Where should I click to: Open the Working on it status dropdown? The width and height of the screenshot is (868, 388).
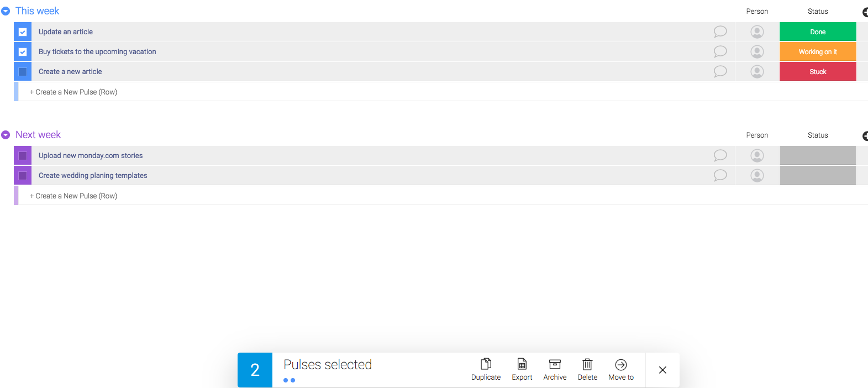(x=818, y=51)
